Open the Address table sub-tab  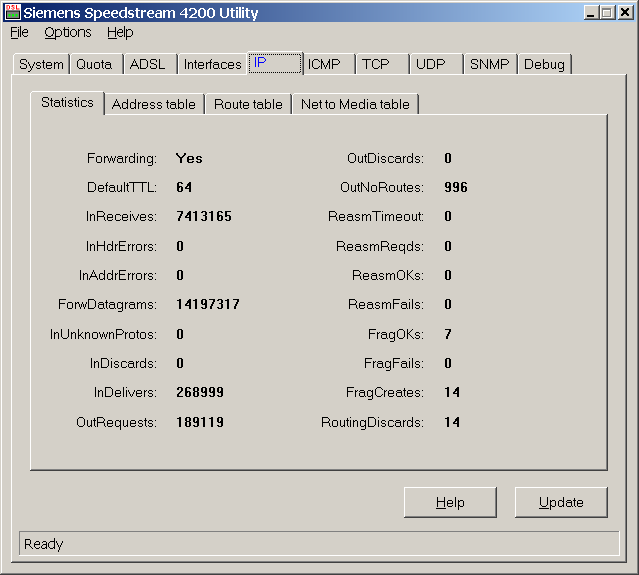154,104
